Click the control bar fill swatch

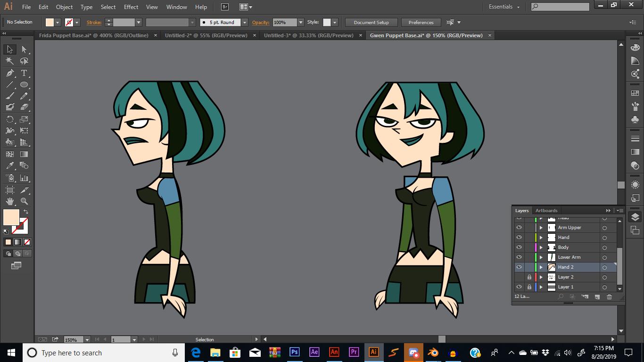point(50,22)
